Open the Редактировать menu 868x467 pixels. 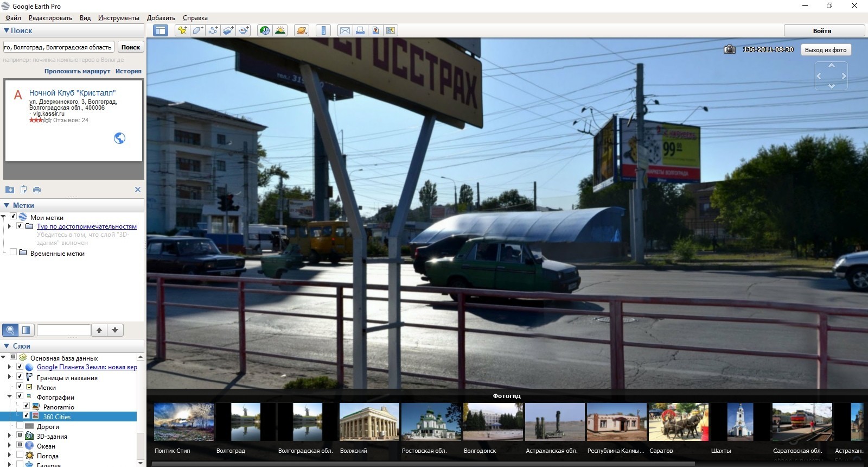pos(50,18)
